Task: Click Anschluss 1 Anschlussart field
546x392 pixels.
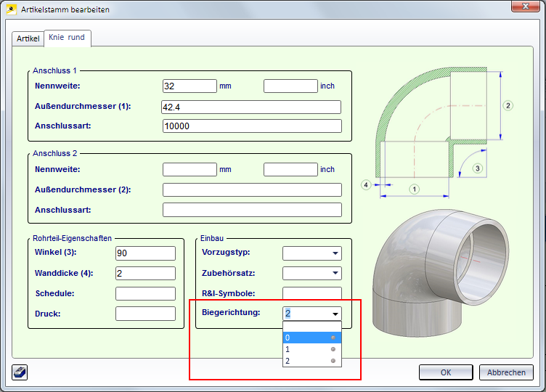Action: (251, 126)
